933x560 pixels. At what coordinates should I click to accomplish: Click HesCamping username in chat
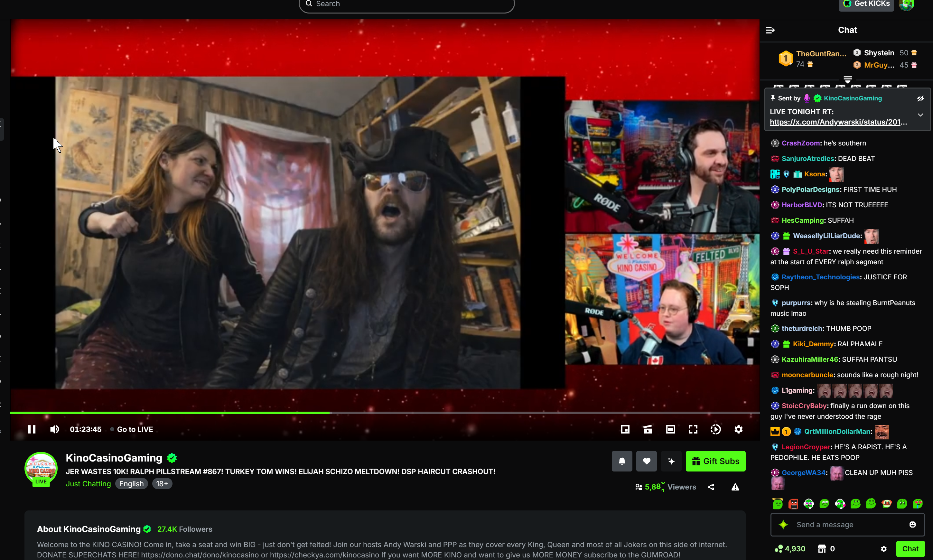pos(802,220)
